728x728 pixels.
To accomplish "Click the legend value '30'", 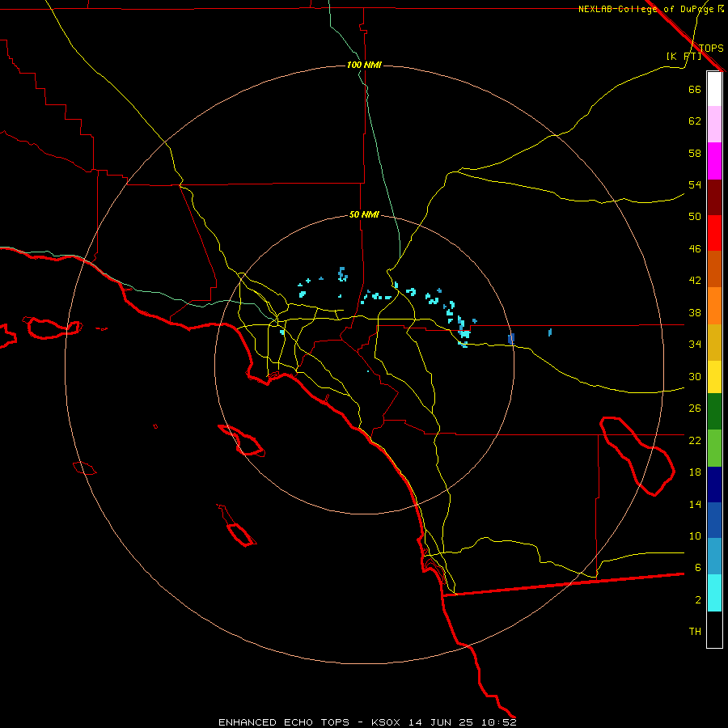I will (x=695, y=376).
